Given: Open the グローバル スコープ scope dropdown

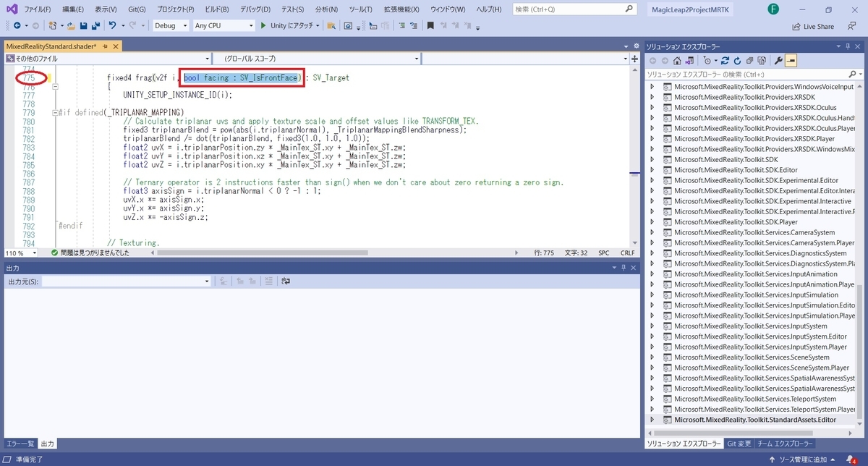Looking at the screenshot, I should pyautogui.click(x=317, y=58).
